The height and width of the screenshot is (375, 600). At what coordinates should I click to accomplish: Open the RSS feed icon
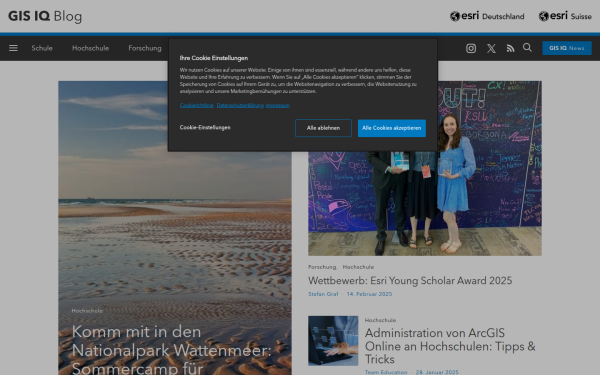click(x=510, y=48)
